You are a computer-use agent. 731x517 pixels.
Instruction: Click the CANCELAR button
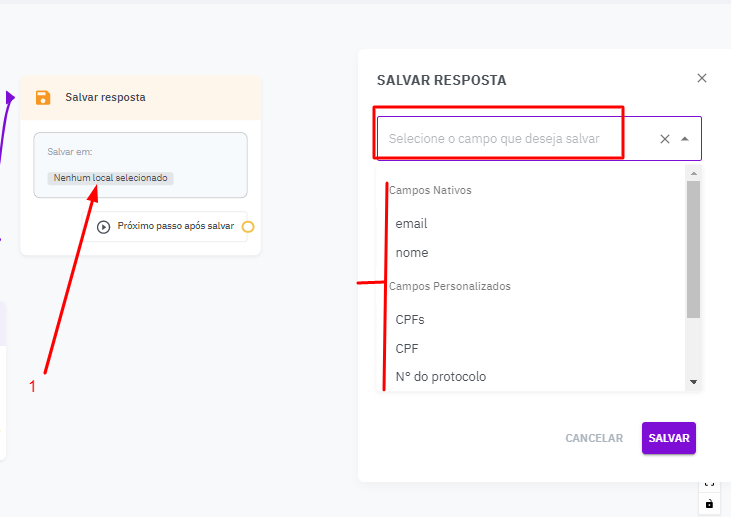click(x=594, y=438)
